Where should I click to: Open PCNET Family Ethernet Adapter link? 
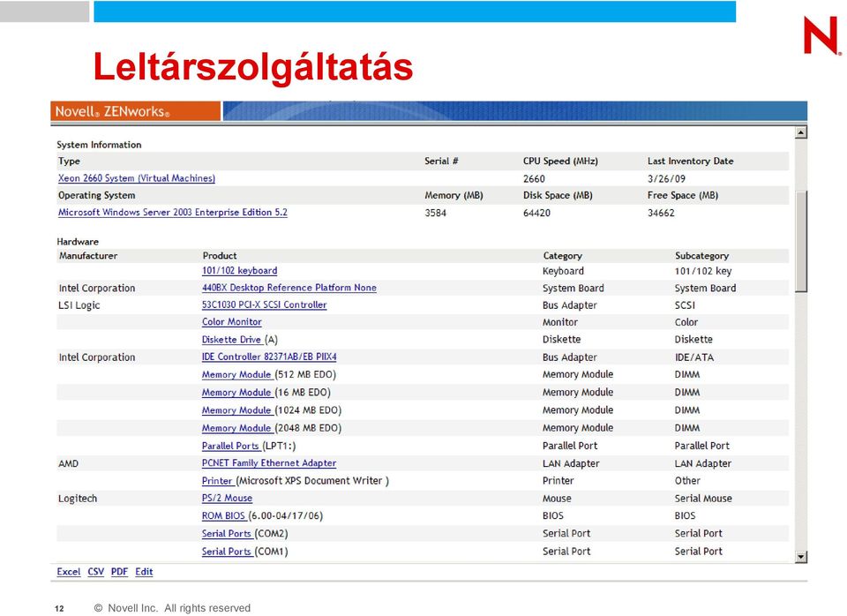click(269, 463)
